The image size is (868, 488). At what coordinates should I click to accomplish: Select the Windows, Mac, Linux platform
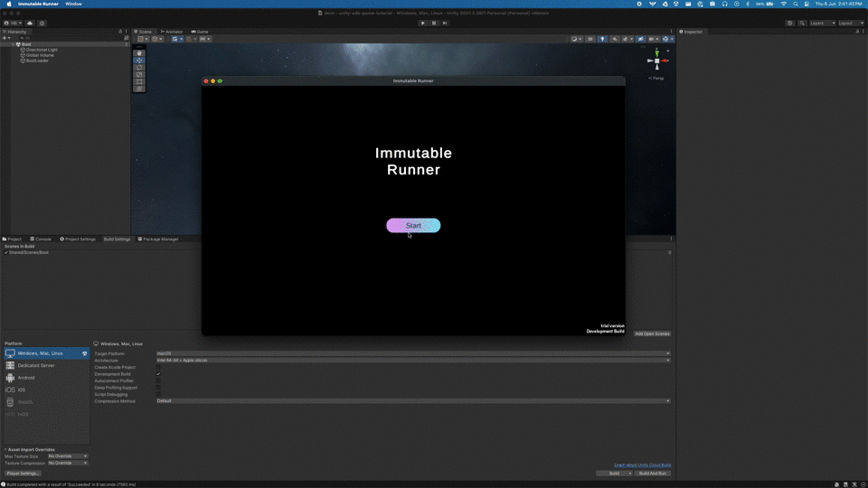coord(46,353)
